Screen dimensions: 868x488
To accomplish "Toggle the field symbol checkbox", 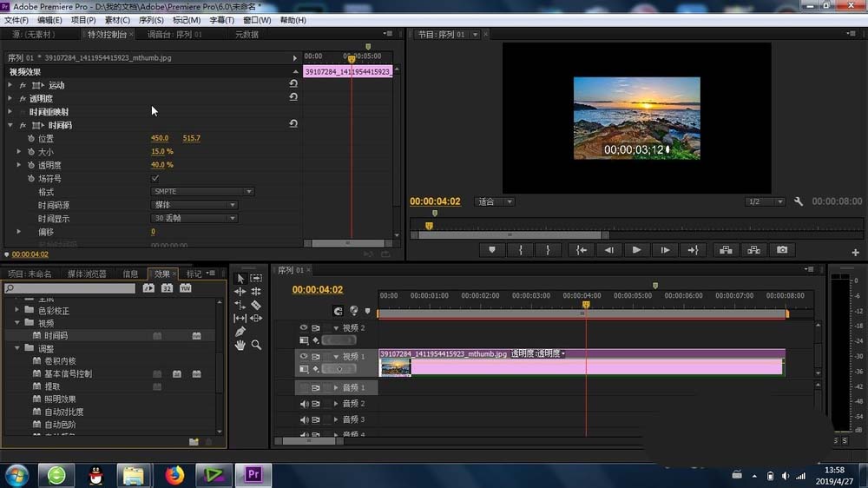I will click(155, 178).
